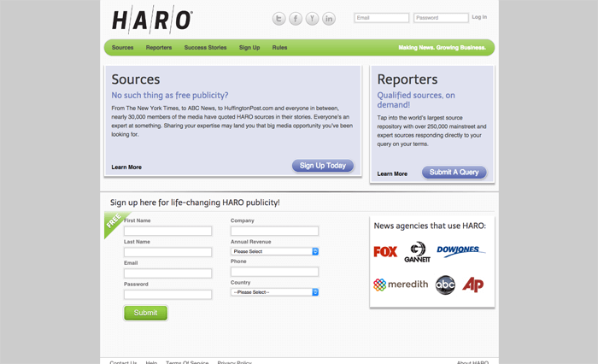
Task: Open the HARO LinkedIn icon
Action: pos(329,18)
